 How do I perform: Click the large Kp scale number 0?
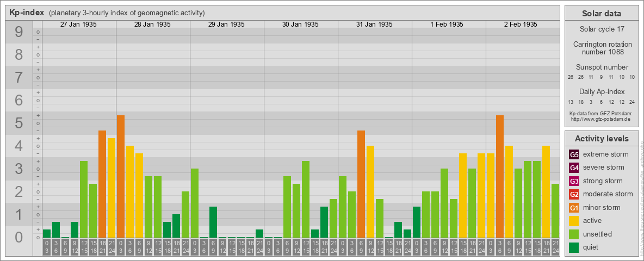click(19, 237)
